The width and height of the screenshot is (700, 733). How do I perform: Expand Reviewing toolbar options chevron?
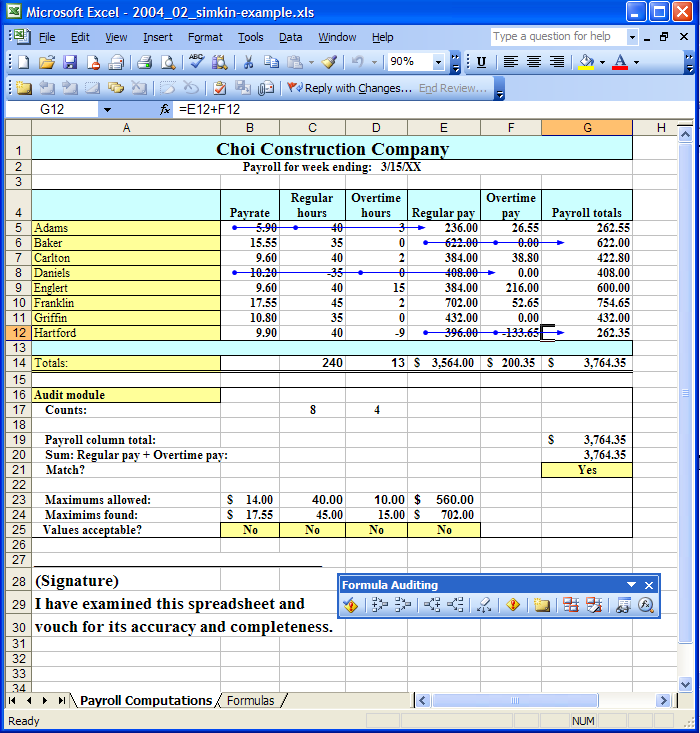point(499,89)
